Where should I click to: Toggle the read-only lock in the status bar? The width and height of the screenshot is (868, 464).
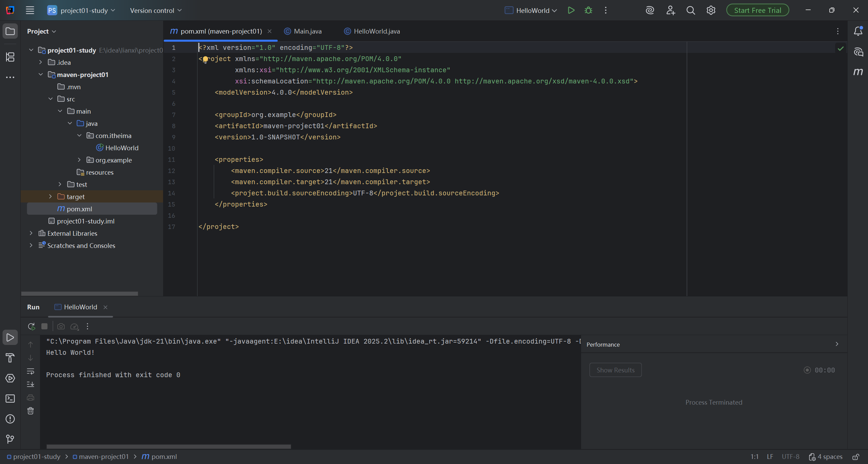click(856, 457)
